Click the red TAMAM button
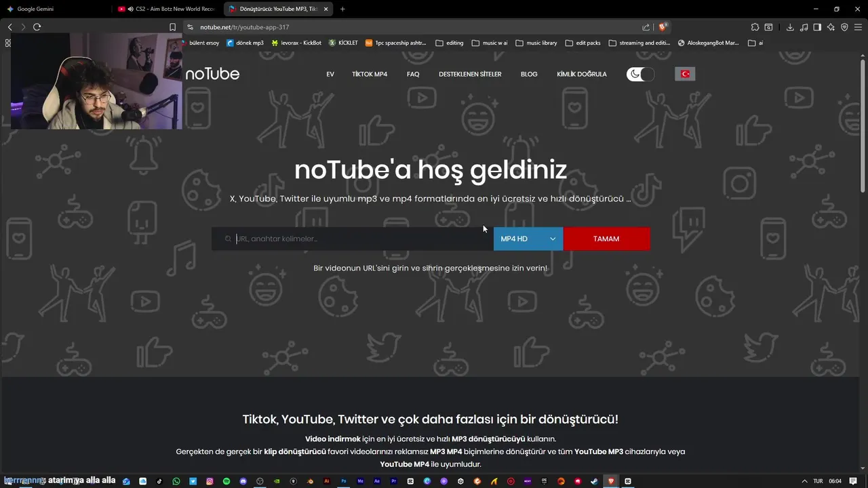Image resolution: width=868 pixels, height=488 pixels. [606, 239]
